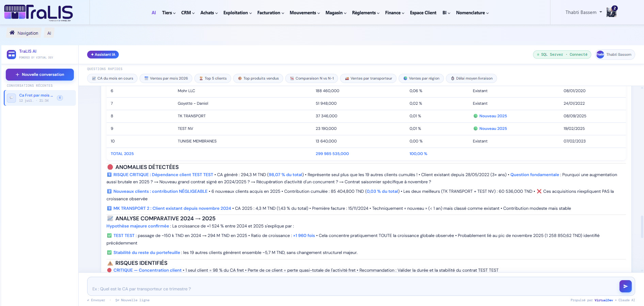Click the number 1 icon of Risque critique

pos(109,174)
